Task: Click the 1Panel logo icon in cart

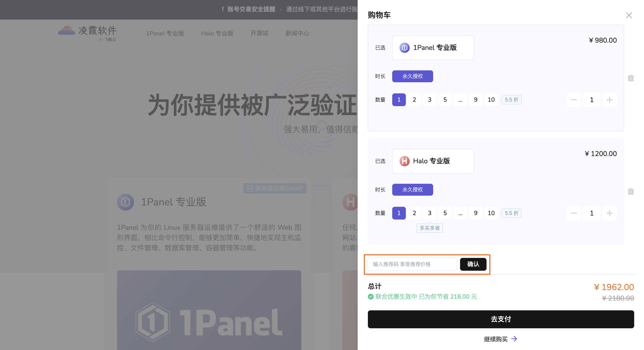Action: coord(404,48)
